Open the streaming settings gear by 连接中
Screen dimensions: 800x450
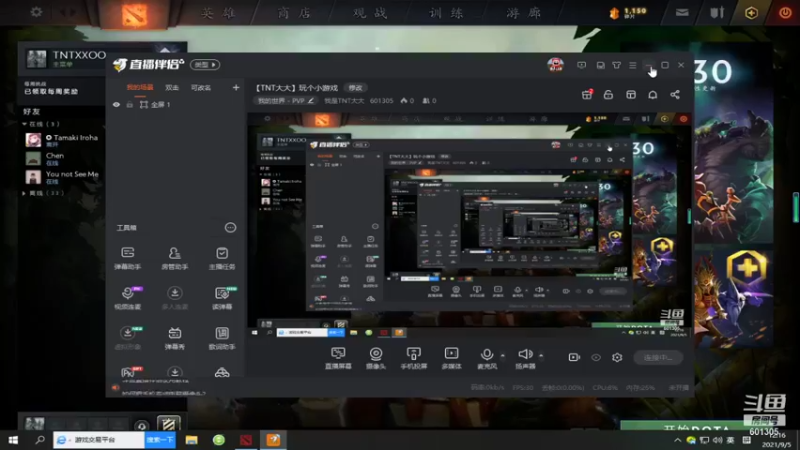click(617, 357)
